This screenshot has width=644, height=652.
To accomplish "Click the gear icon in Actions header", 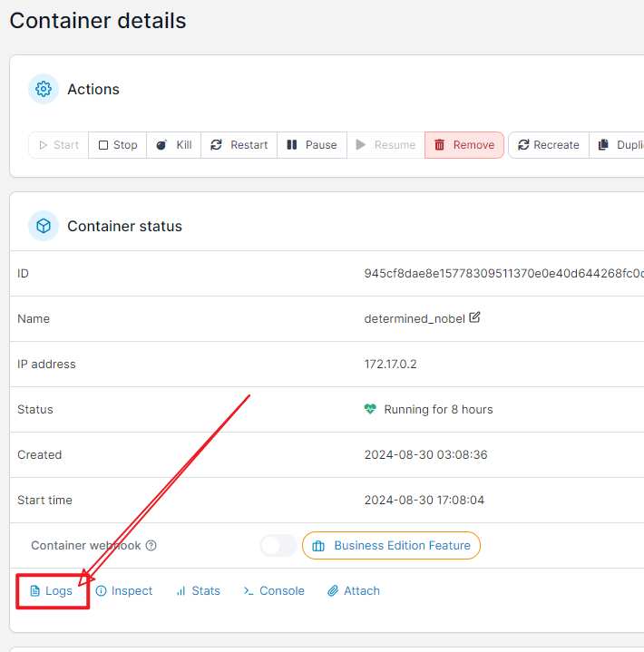I will [x=44, y=89].
